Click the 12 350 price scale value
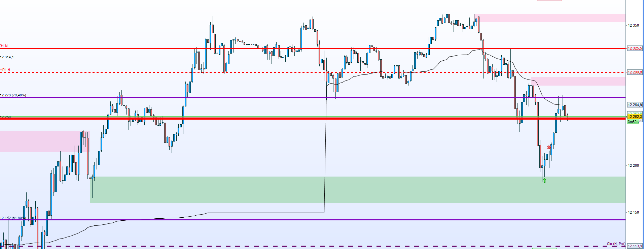This screenshot has width=644, height=249. point(633,25)
